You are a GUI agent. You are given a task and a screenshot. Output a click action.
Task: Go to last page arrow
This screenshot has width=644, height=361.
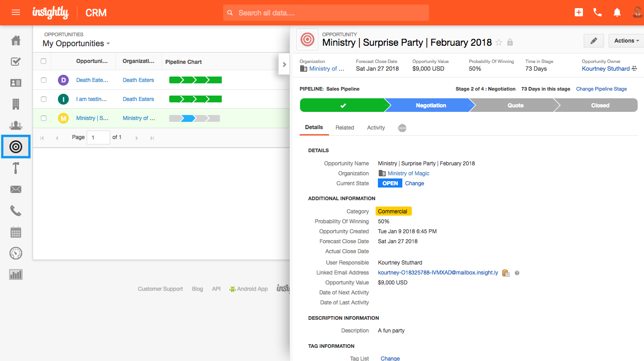(152, 138)
